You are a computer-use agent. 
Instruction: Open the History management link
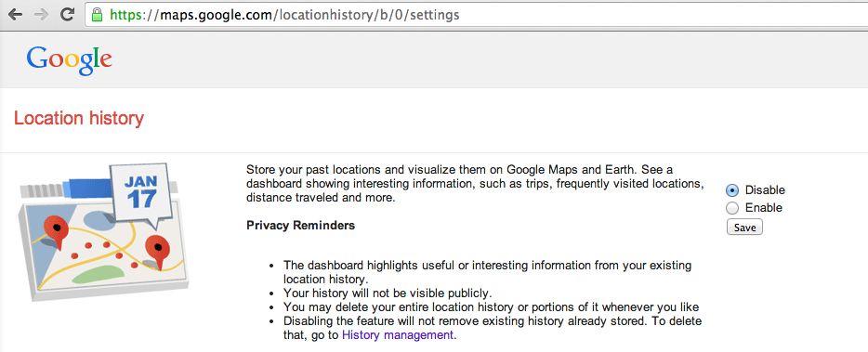point(398,335)
